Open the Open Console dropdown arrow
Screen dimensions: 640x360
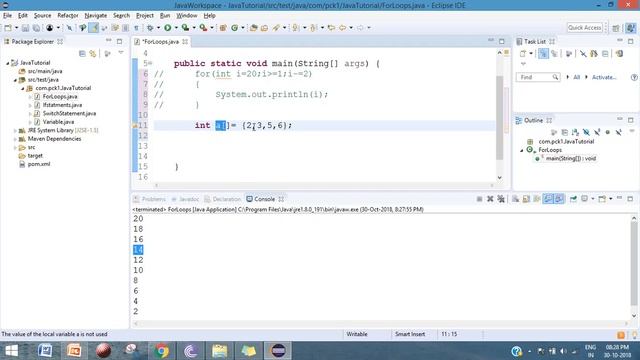click(611, 199)
